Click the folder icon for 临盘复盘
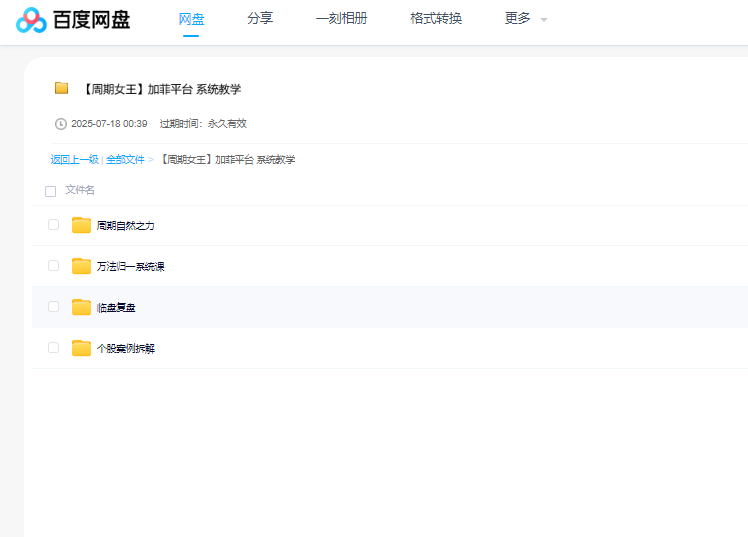The height and width of the screenshot is (537, 748). pyautogui.click(x=81, y=307)
